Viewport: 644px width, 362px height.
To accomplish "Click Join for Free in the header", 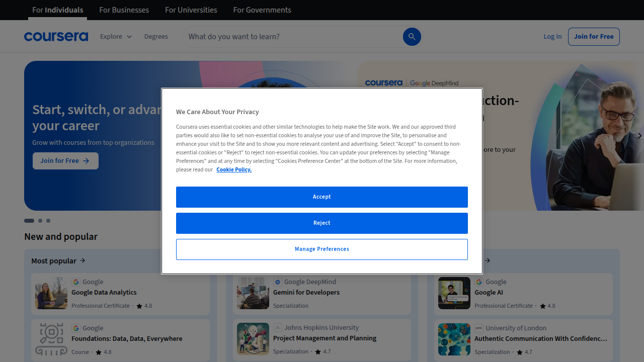I will pyautogui.click(x=594, y=37).
